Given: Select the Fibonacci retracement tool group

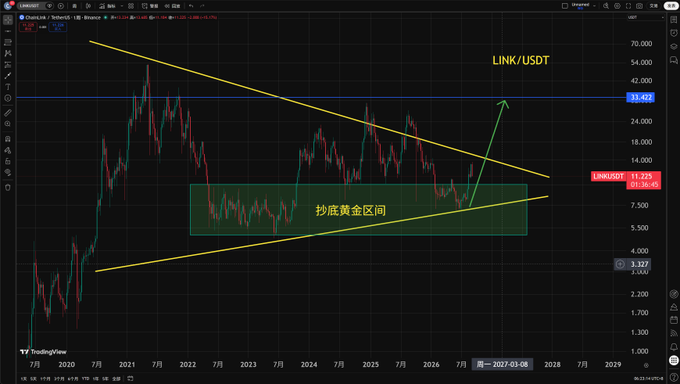Looking at the screenshot, I should 8,43.
